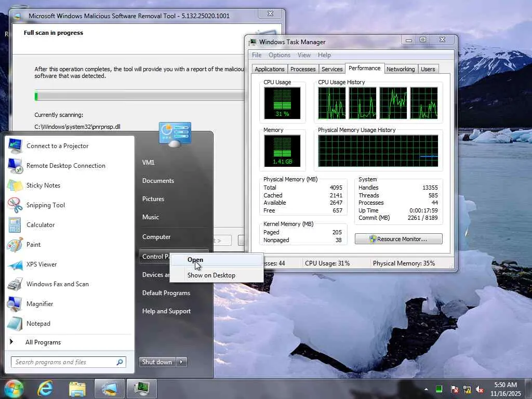Launch Remote Desktop Connection icon

pos(15,166)
